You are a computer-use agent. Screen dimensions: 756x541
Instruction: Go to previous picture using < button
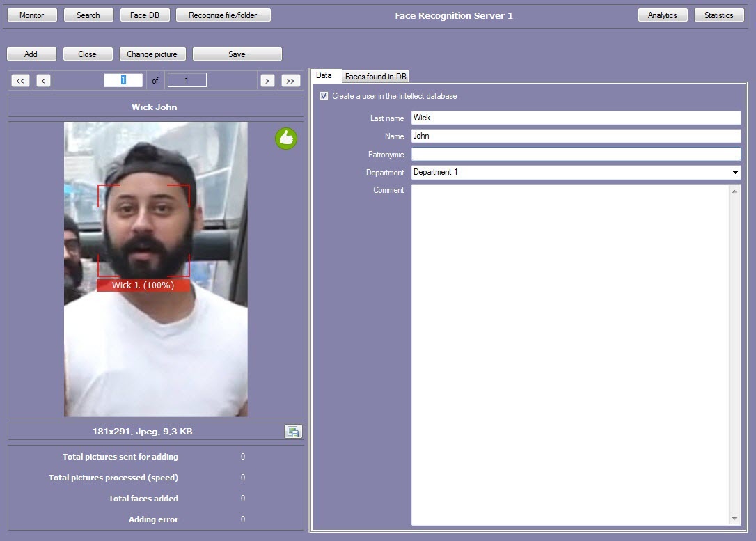pos(43,81)
